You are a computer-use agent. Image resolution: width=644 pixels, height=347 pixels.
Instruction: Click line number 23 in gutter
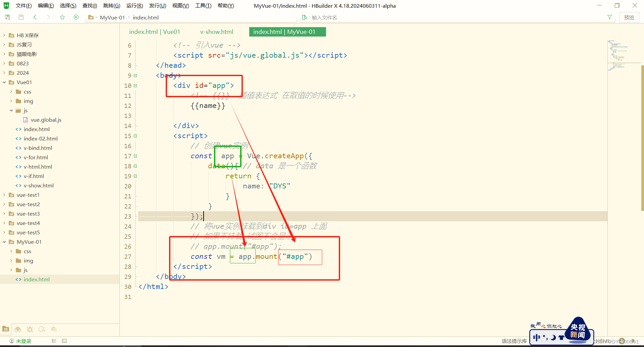click(x=128, y=216)
